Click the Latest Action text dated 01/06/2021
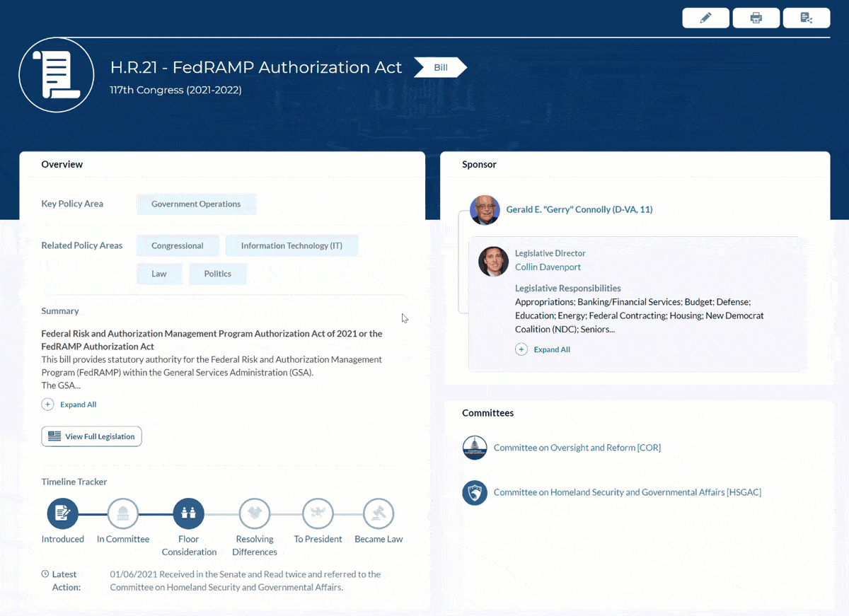Screen dimensions: 849x616 (246, 581)
